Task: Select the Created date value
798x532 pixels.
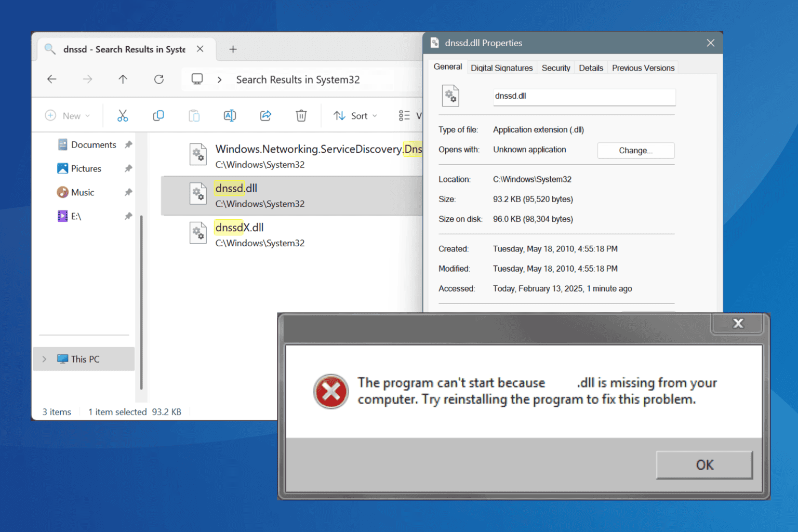Action: click(x=555, y=249)
